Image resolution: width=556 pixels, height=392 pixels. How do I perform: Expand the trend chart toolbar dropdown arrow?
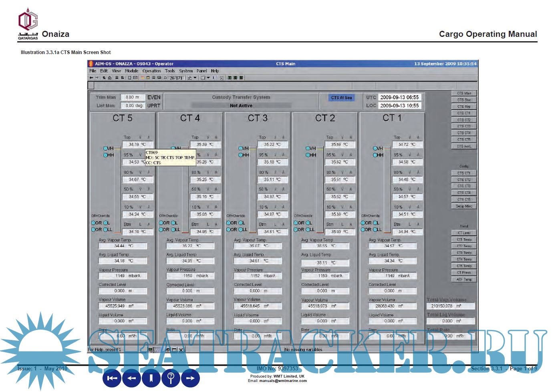click(195, 78)
